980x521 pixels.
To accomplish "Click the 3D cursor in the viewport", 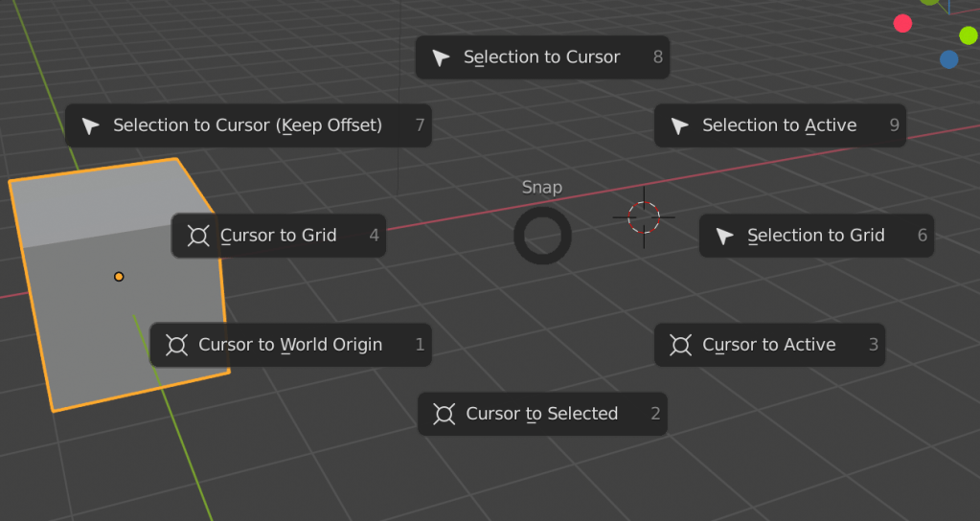I will point(644,217).
